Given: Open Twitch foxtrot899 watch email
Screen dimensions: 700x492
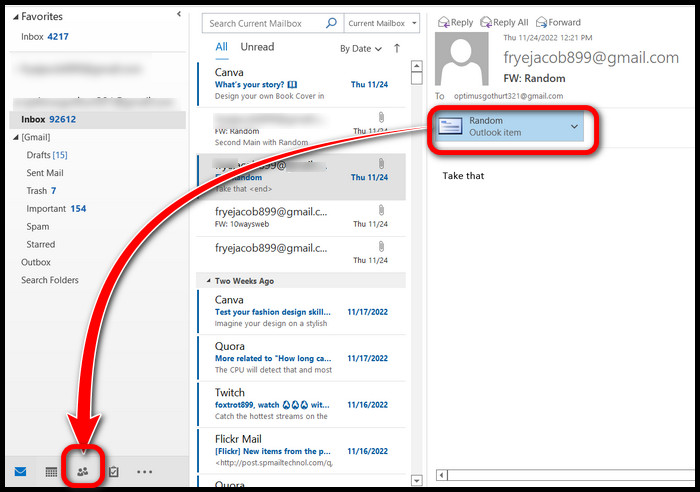Looking at the screenshot, I should (301, 404).
